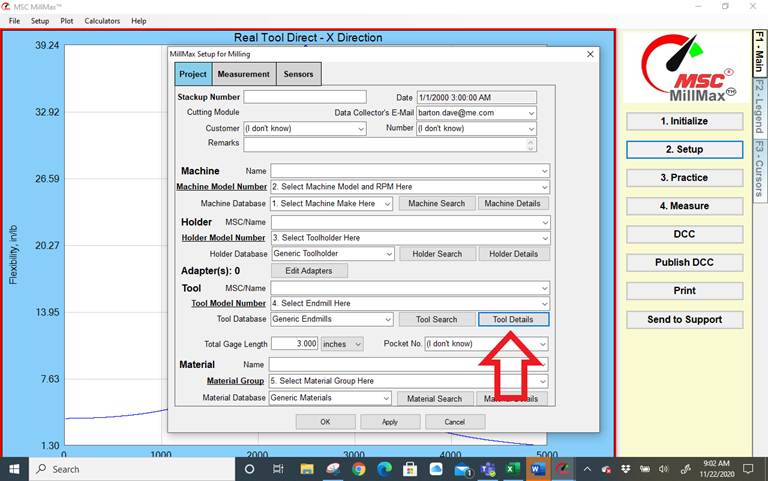768x481 pixels.
Task: Expand the Holder Database dropdown
Action: coord(388,254)
